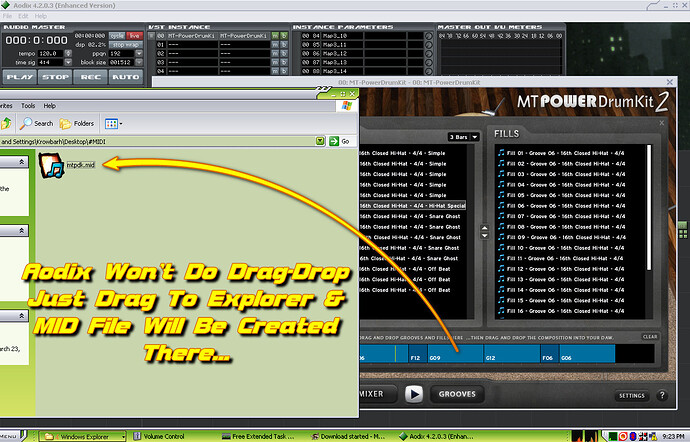Screen dimensions: 690x442
Task: Toggle the cycle button in Audio Master
Action: (115, 35)
